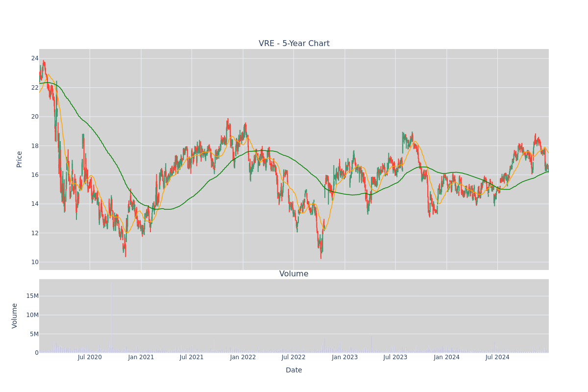Image resolution: width=588 pixels, height=392 pixels.
Task: Click the Jul 2021 date tick
Action: (192, 357)
